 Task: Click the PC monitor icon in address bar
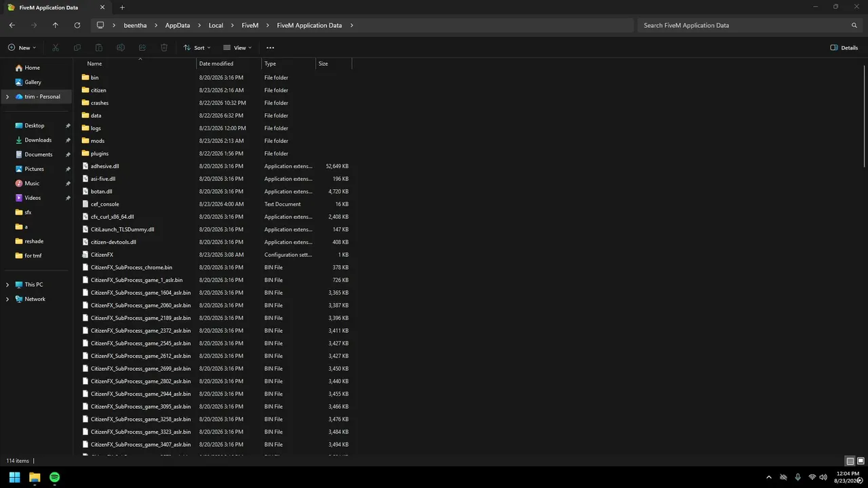coord(100,25)
